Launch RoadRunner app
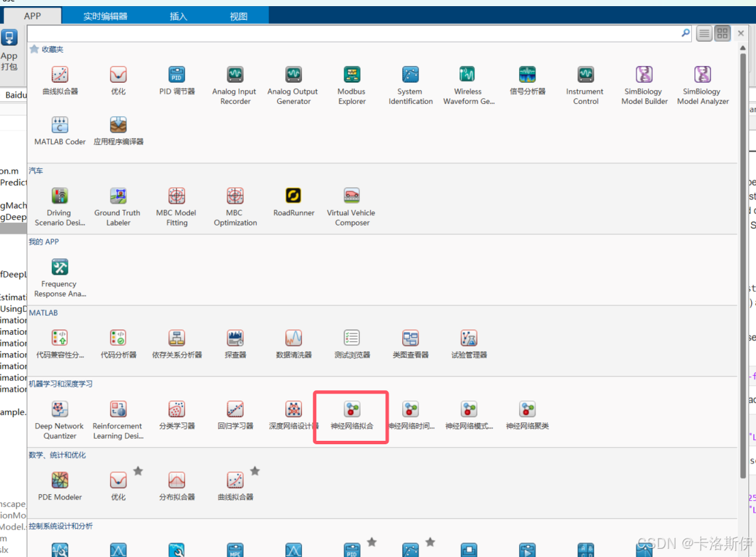Screen dimensions: 756x557 click(x=293, y=202)
